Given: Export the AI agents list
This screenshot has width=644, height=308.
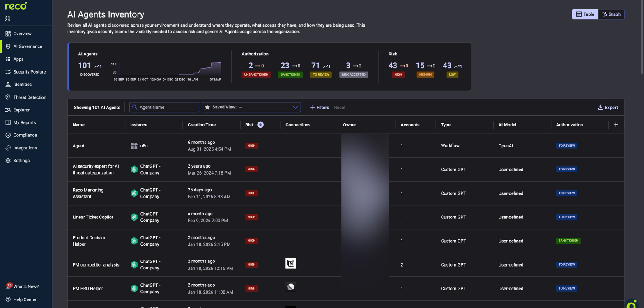Looking at the screenshot, I should (x=608, y=108).
